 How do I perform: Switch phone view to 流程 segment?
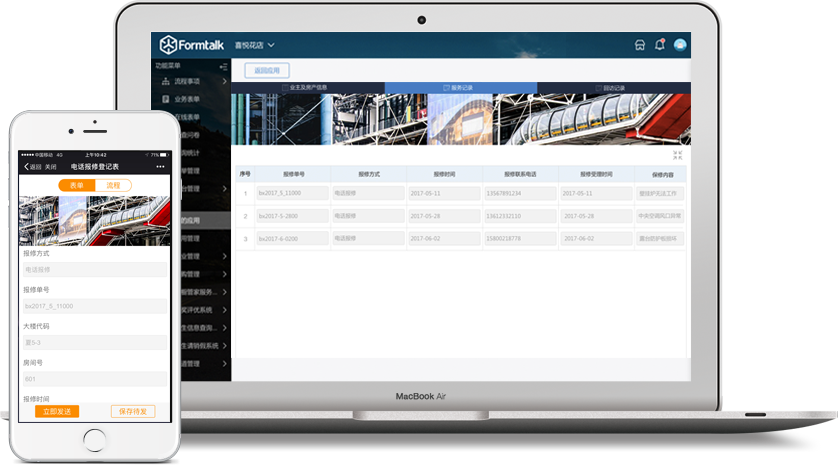pos(113,185)
